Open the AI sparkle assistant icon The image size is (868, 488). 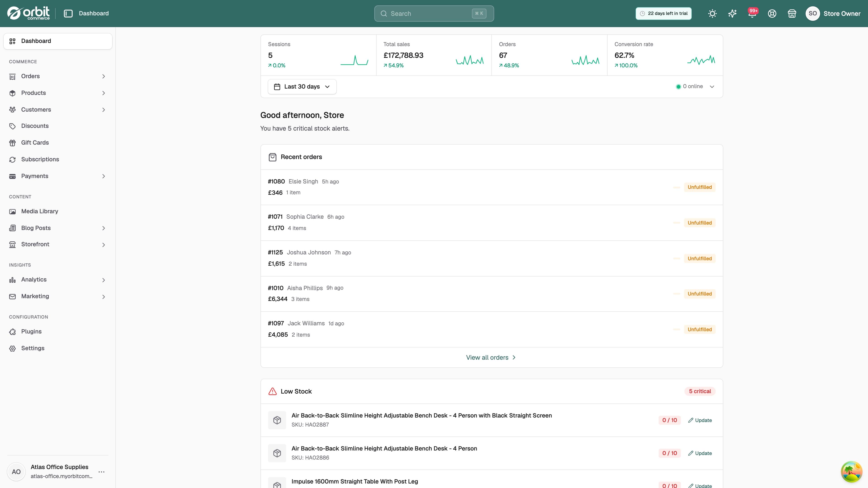[x=732, y=14]
